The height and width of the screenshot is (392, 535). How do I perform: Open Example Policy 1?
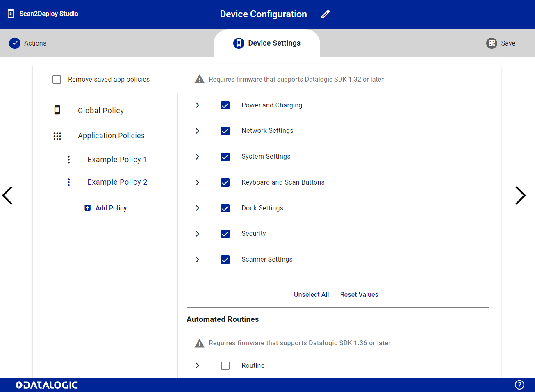(x=117, y=160)
